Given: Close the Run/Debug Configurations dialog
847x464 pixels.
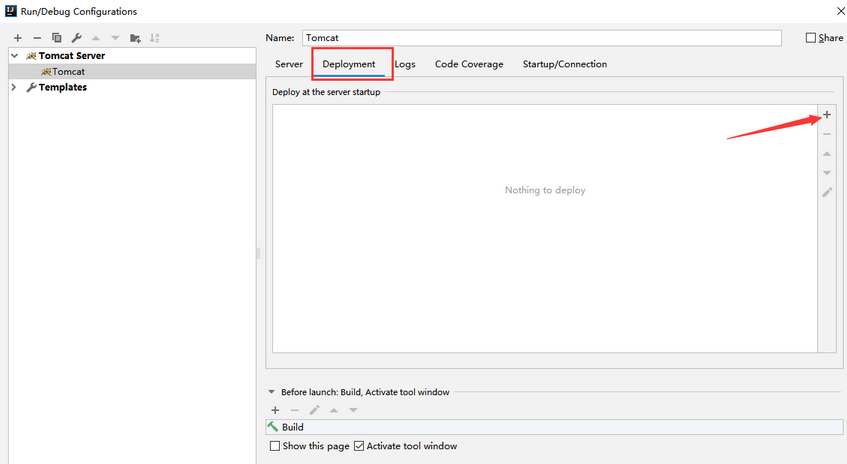Looking at the screenshot, I should (840, 11).
